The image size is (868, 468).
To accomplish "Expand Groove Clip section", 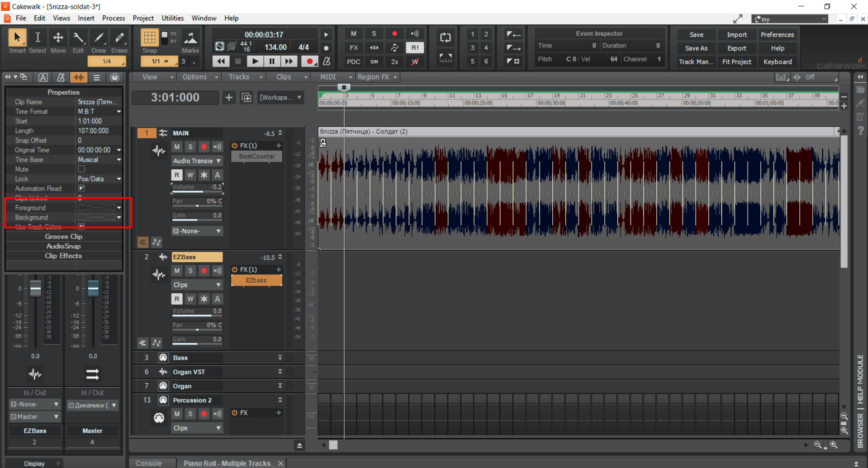I will pos(64,236).
